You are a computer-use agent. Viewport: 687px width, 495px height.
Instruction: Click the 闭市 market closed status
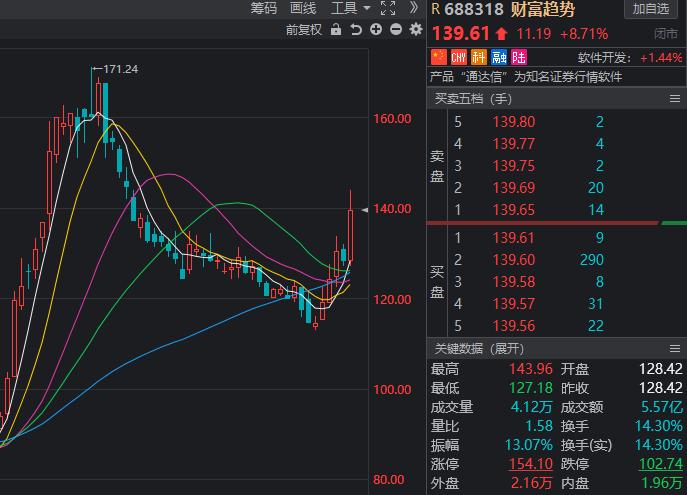click(x=666, y=34)
